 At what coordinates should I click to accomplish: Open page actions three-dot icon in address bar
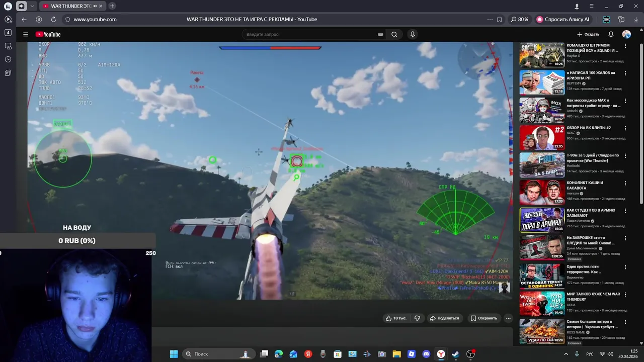(490, 19)
